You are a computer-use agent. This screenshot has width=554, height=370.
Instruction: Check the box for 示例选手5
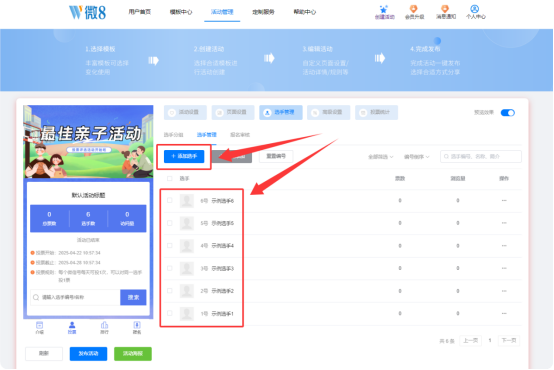pyautogui.click(x=170, y=223)
